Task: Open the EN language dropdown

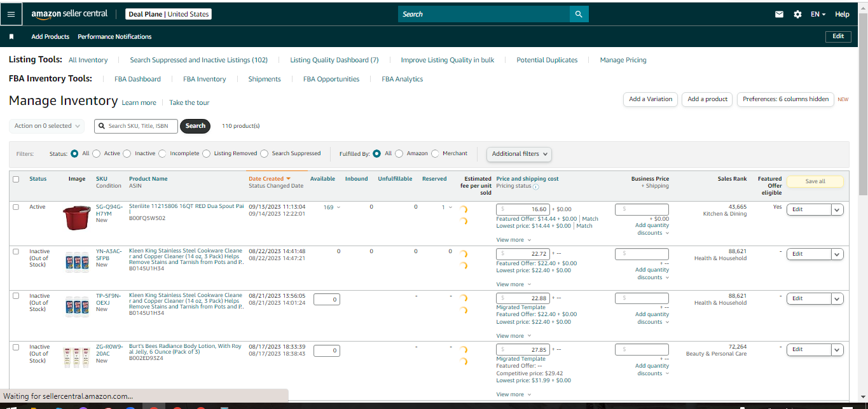Action: (x=818, y=14)
